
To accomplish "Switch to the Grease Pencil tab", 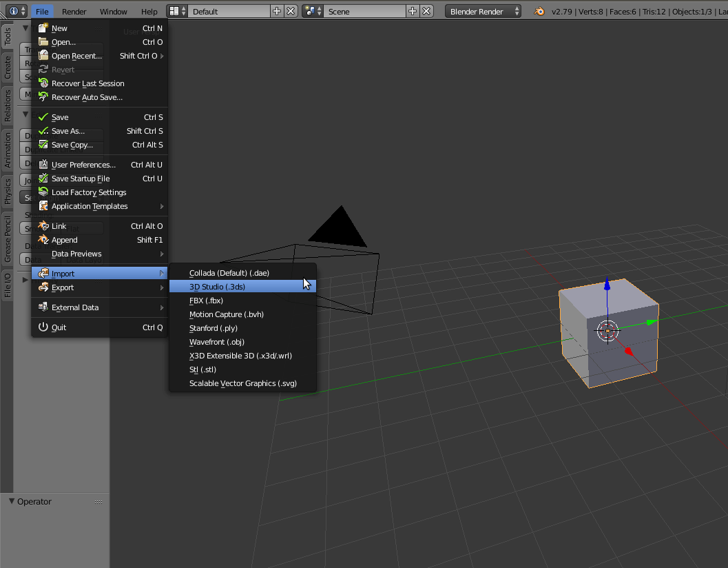I will pos(8,239).
